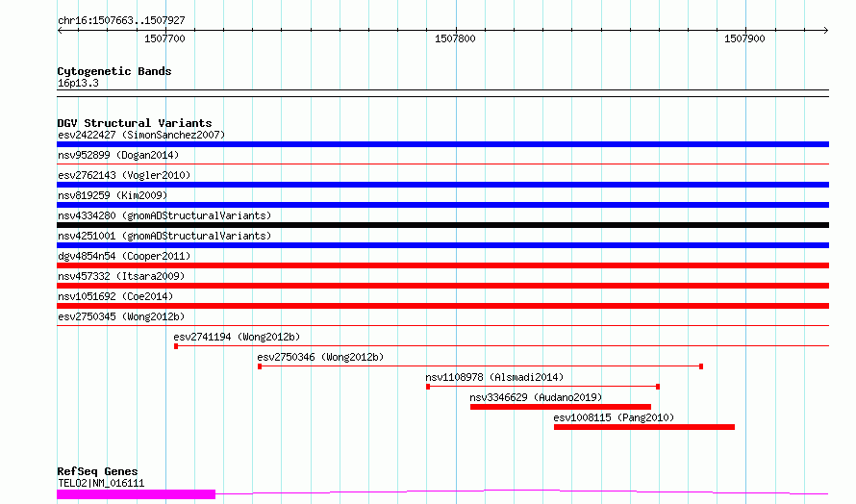The width and height of the screenshot is (856, 504).
Task: Click the left end marker of esv2750346
Action: click(260, 366)
